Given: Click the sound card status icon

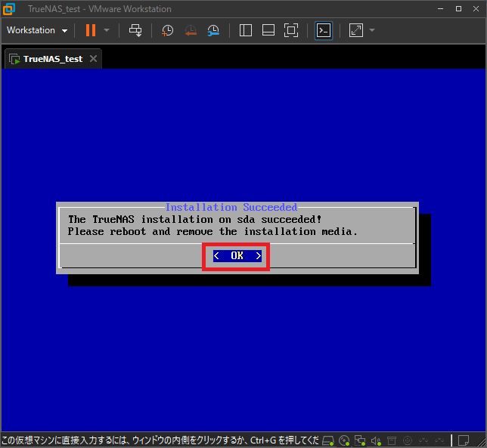Looking at the screenshot, I should [376, 440].
